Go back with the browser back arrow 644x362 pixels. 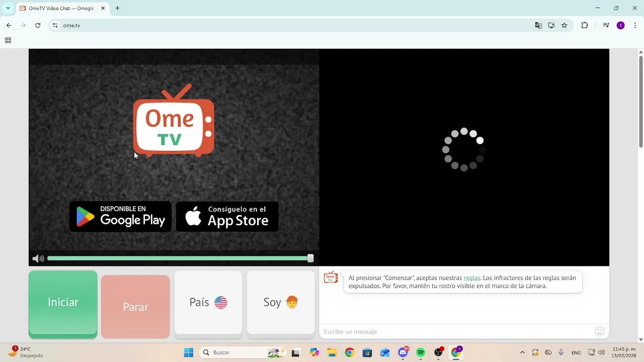[x=9, y=25]
